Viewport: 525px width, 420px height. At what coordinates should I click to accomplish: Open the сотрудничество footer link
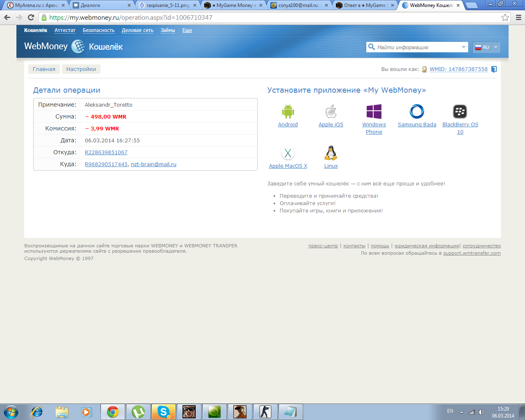[x=482, y=246]
